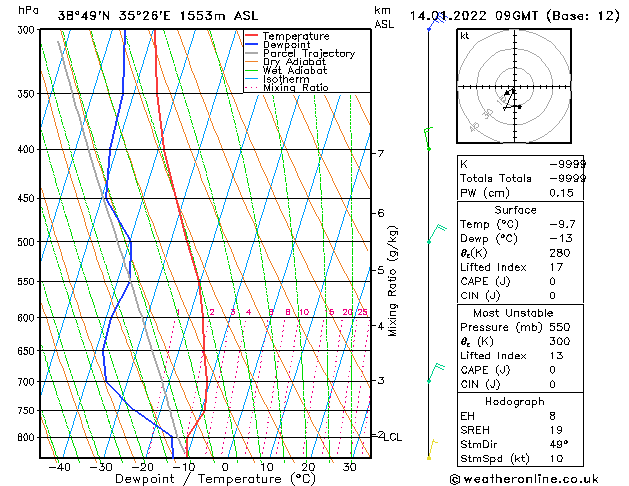Screen dimensions: 629x486
Task: Click the dotted Mixing Ratio legend line
Action: (252, 87)
